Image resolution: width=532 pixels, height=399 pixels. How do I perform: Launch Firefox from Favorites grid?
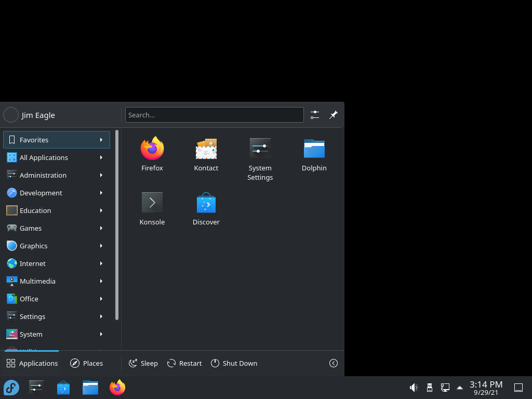pyautogui.click(x=152, y=154)
